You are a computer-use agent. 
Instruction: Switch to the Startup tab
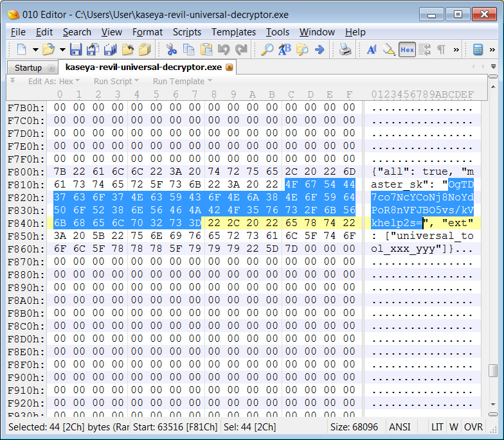click(x=28, y=68)
